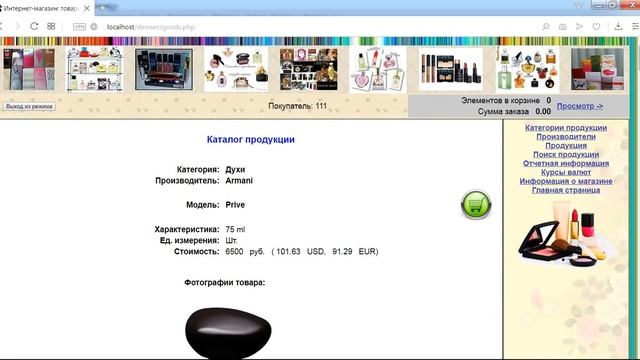Click the Armani manufacturer value
Screen dimensions: 640x360
click(x=239, y=180)
